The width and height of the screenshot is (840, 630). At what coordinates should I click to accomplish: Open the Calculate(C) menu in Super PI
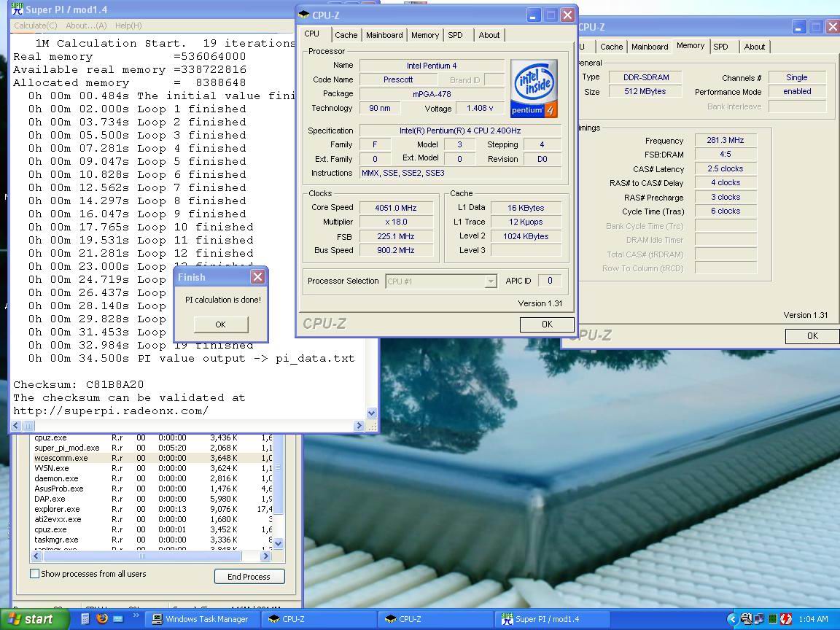click(35, 26)
